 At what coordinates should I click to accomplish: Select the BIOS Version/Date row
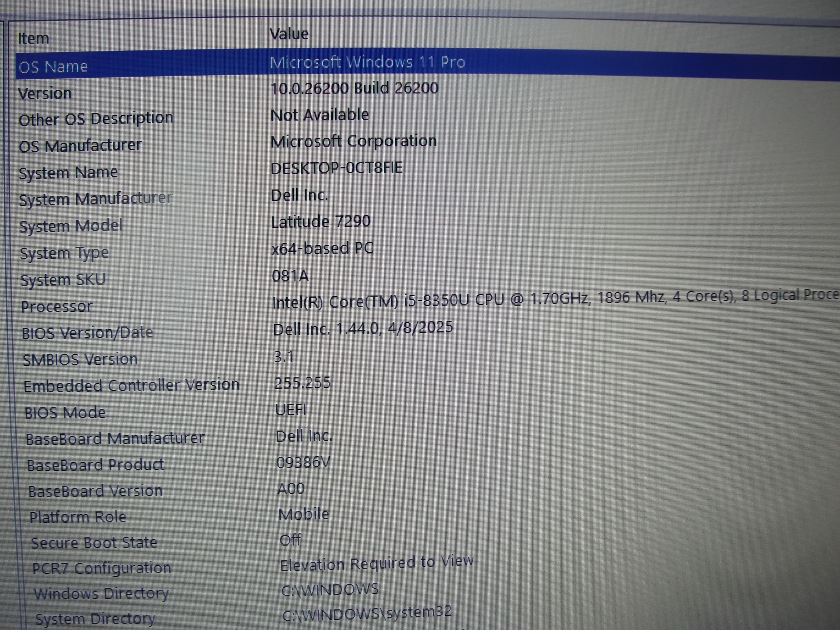[x=88, y=333]
